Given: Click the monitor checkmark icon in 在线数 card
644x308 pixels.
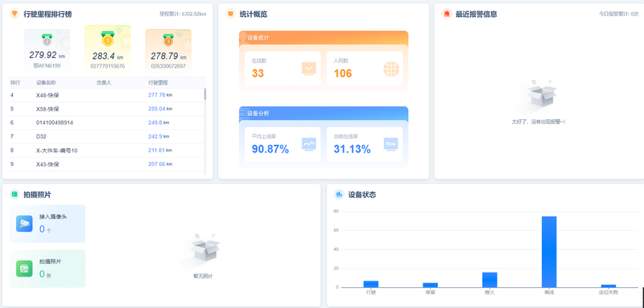Looking at the screenshot, I should click(x=309, y=69).
